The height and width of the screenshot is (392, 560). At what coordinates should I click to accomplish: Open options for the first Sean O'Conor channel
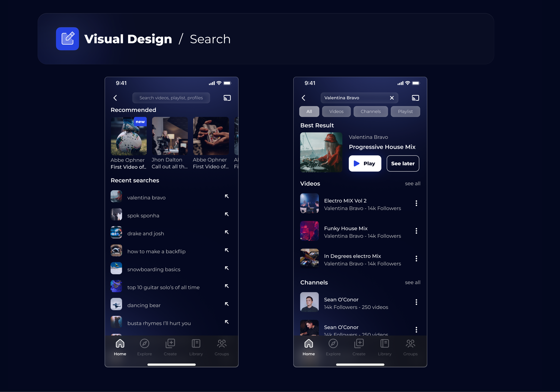416,302
